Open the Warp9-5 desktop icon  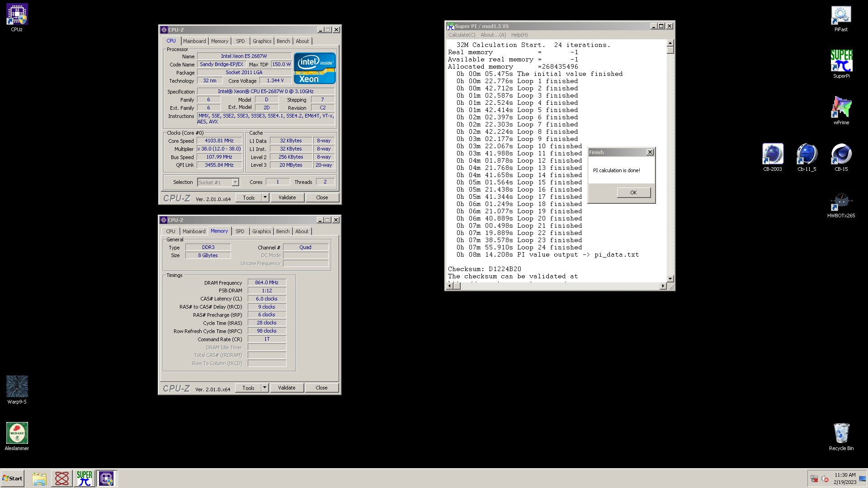17,390
